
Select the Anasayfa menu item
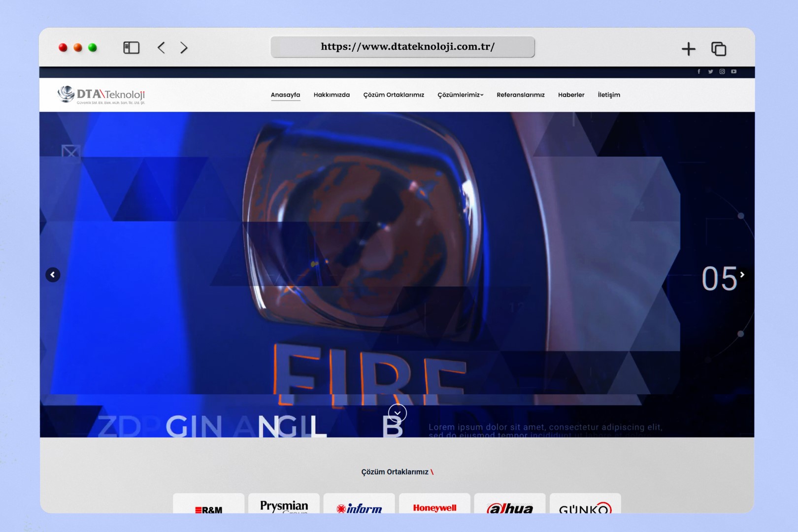click(285, 95)
